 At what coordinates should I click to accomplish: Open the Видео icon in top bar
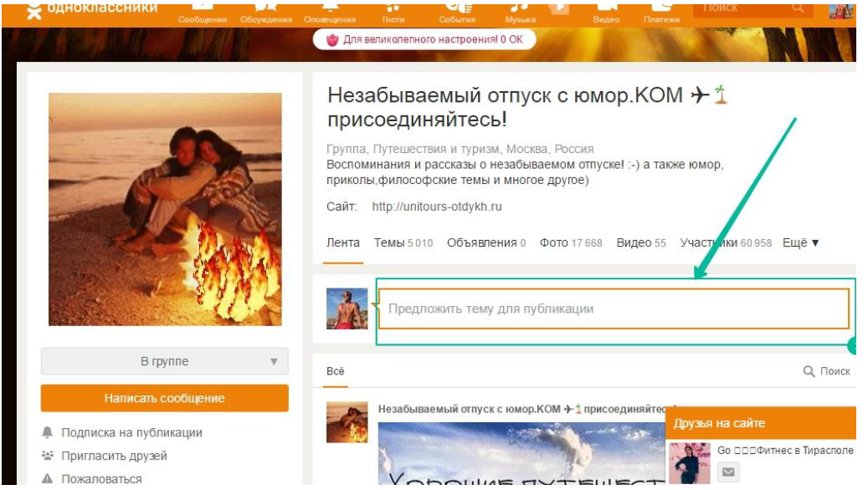606,13
